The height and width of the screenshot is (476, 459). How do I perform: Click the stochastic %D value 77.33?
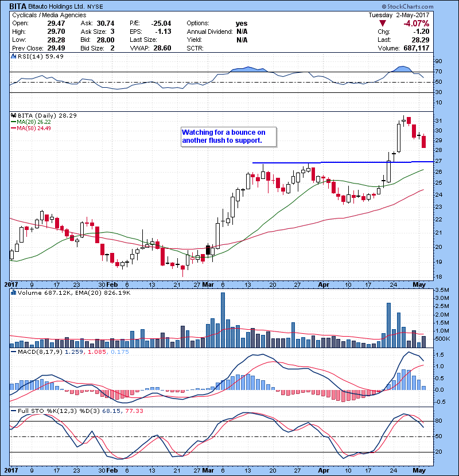(134, 411)
